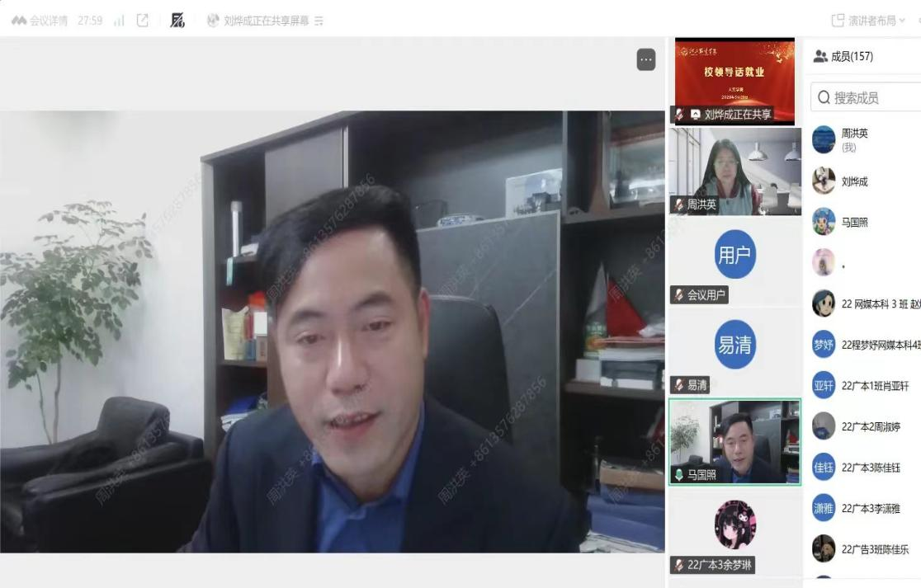
Task: Click the muted mic icon beside 易清 label
Action: (x=679, y=385)
